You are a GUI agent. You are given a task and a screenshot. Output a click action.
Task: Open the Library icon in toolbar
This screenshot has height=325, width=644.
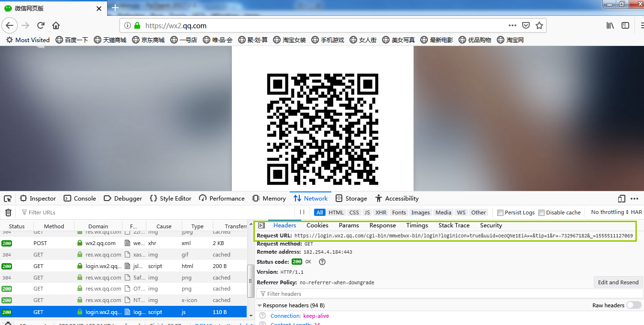[x=611, y=25]
